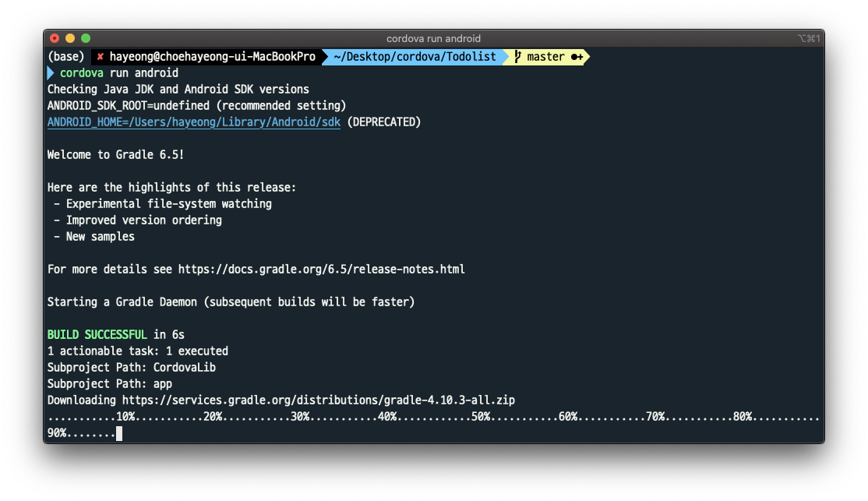
Task: Click the 90% download progress marker
Action: (x=57, y=433)
